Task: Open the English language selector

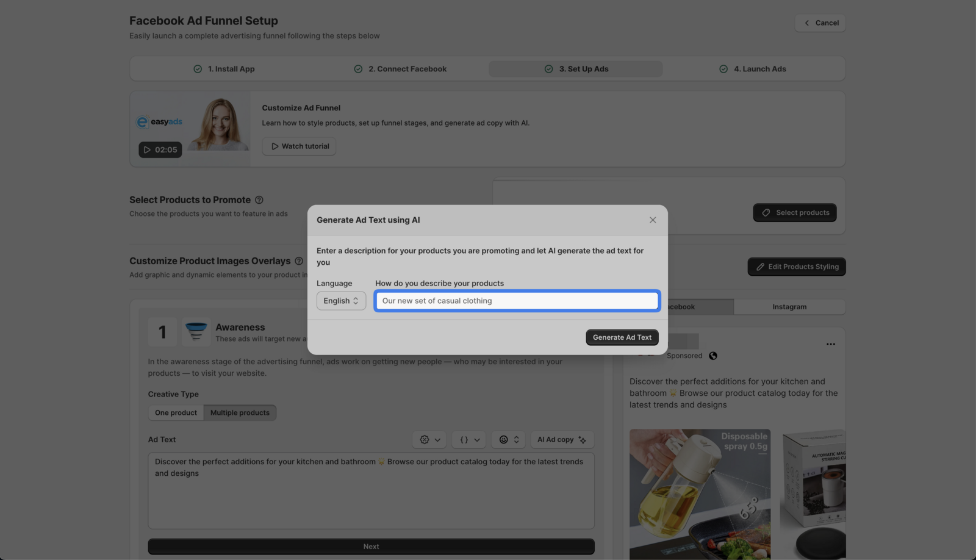Action: pyautogui.click(x=340, y=300)
